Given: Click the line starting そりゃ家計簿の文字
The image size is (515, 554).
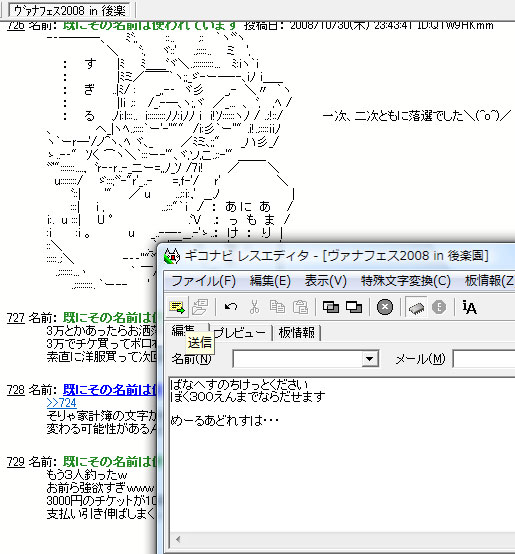Looking at the screenshot, I should pyautogui.click(x=101, y=416).
